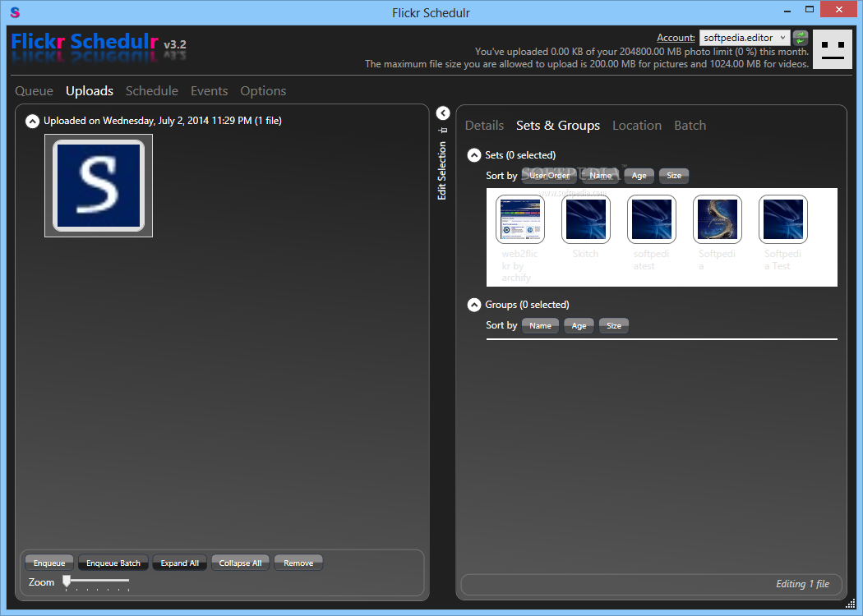Screen dimensions: 863x616
Task: Click the green refresh account icon
Action: click(x=801, y=38)
